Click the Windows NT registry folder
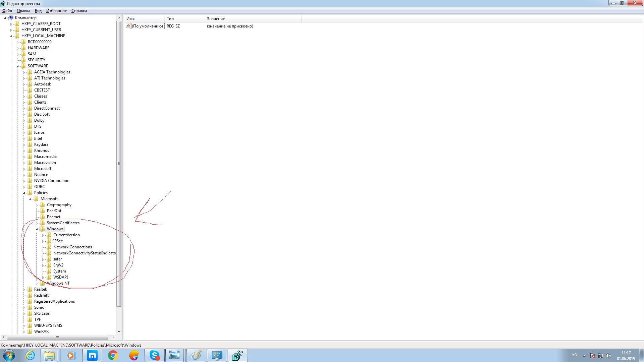This screenshot has width=644, height=362. tap(58, 283)
